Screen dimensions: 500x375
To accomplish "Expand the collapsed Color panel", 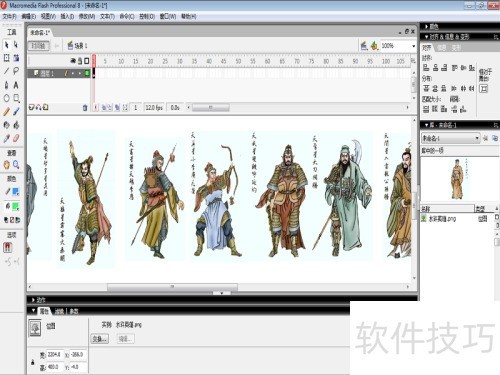I will point(427,26).
